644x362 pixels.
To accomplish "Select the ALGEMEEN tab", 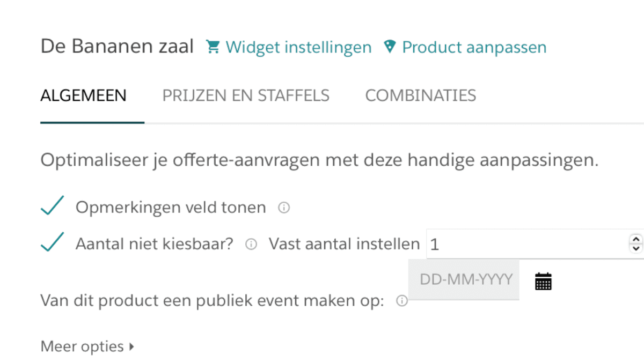I will pyautogui.click(x=83, y=95).
